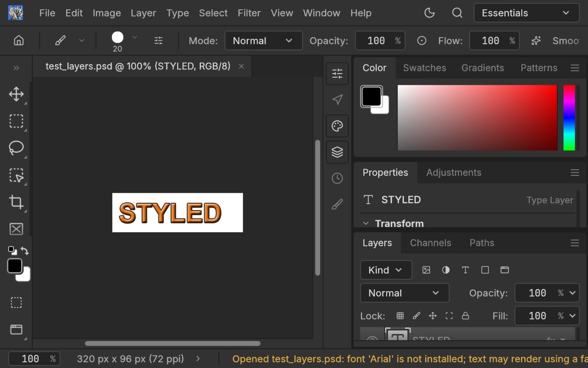
Task: Open the Filter menu
Action: pos(249,13)
